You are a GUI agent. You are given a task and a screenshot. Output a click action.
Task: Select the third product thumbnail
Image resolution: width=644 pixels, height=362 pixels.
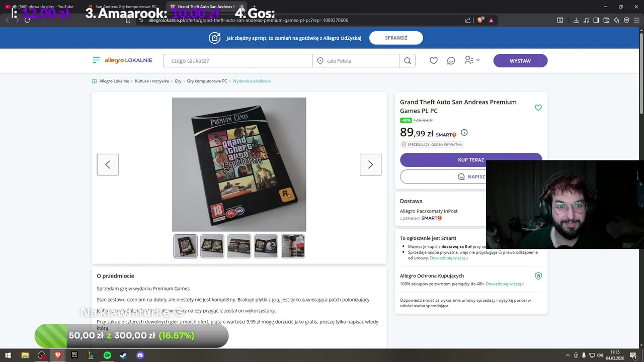[239, 246]
